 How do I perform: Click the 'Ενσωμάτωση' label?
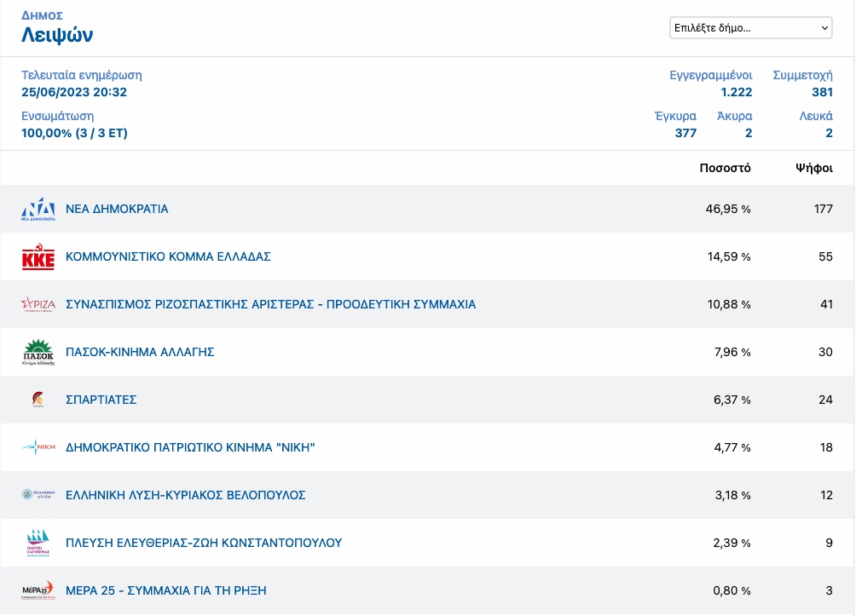coord(57,116)
